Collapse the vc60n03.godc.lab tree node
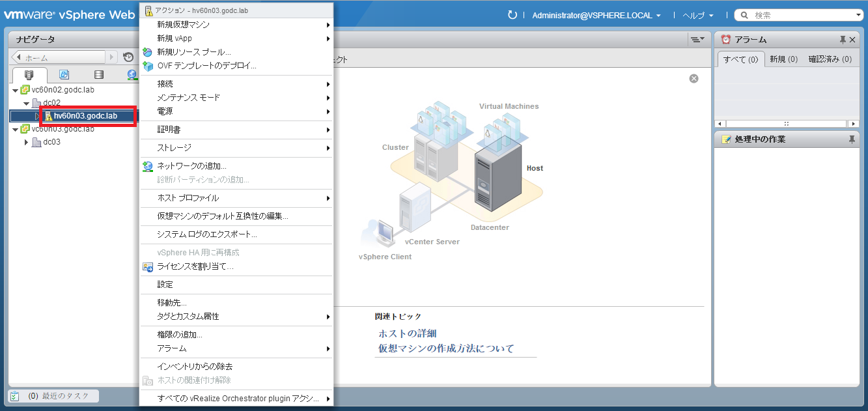 (16, 129)
